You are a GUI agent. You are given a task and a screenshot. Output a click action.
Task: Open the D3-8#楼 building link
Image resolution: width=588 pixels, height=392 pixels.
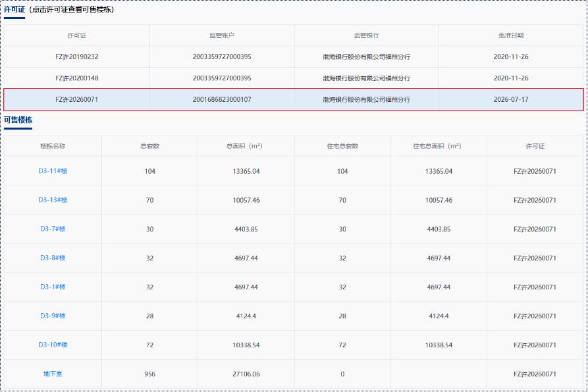[53, 258]
